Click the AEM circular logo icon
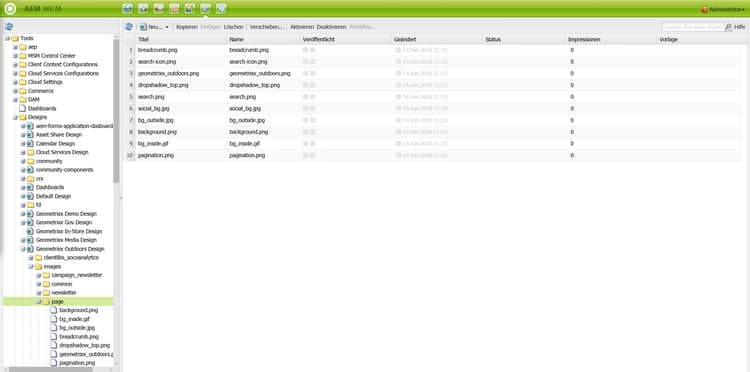 [x=10, y=8]
